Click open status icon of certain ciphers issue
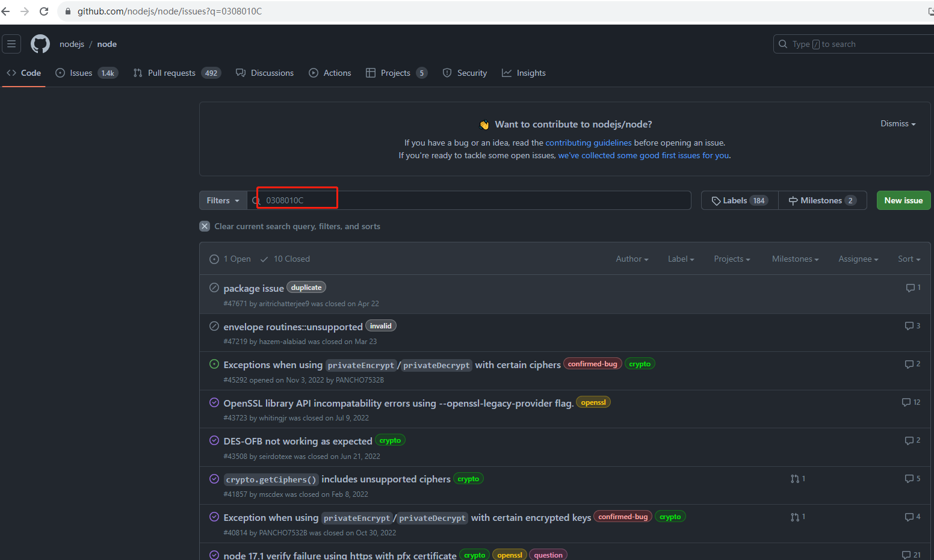This screenshot has height=560, width=934. (x=214, y=364)
